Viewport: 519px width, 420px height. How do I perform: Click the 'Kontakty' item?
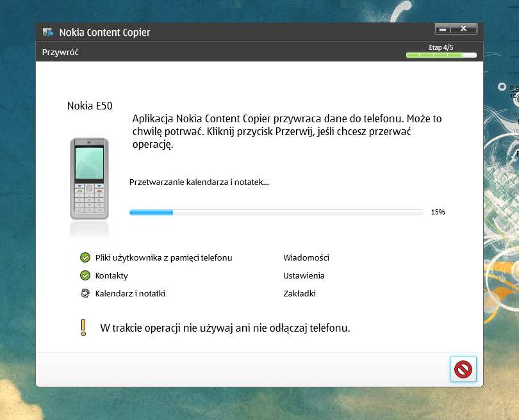point(111,275)
